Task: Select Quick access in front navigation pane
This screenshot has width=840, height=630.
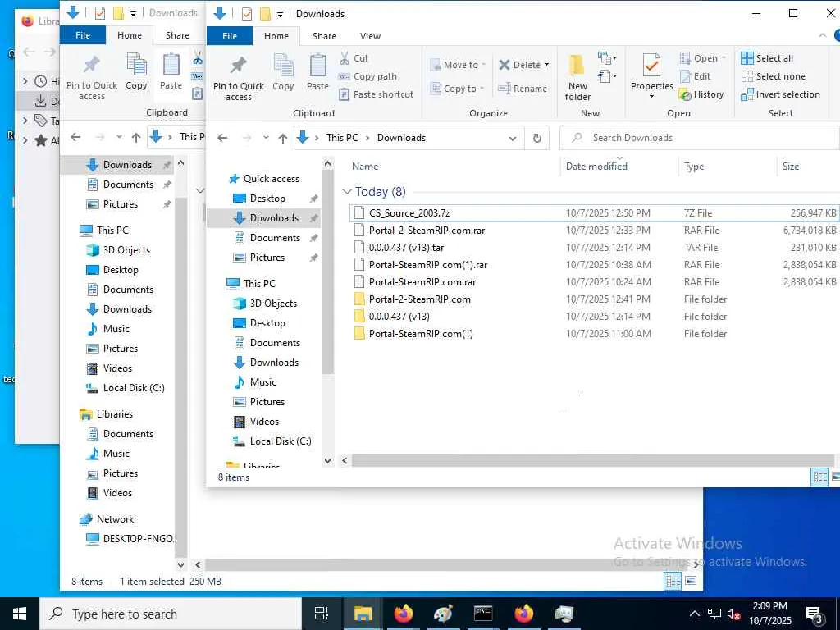Action: [271, 178]
